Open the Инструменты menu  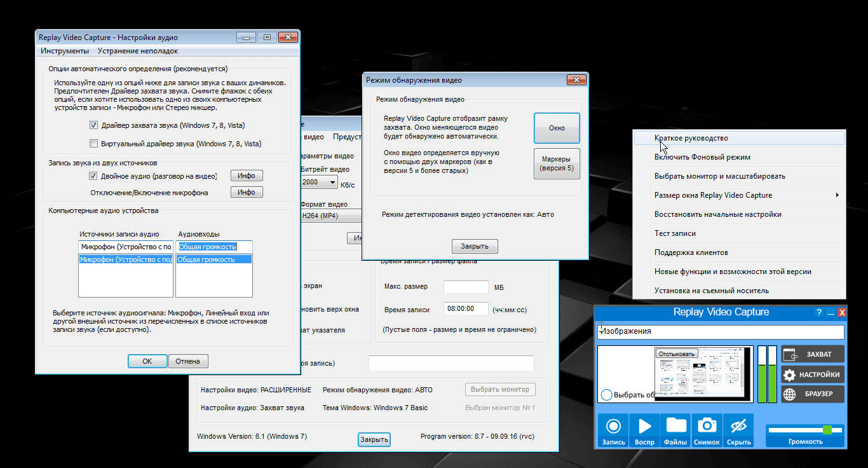pyautogui.click(x=65, y=51)
